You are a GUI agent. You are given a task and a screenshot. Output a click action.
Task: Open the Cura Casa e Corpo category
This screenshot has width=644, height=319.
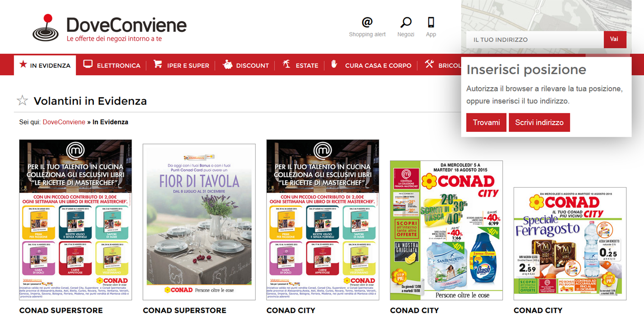coord(371,65)
